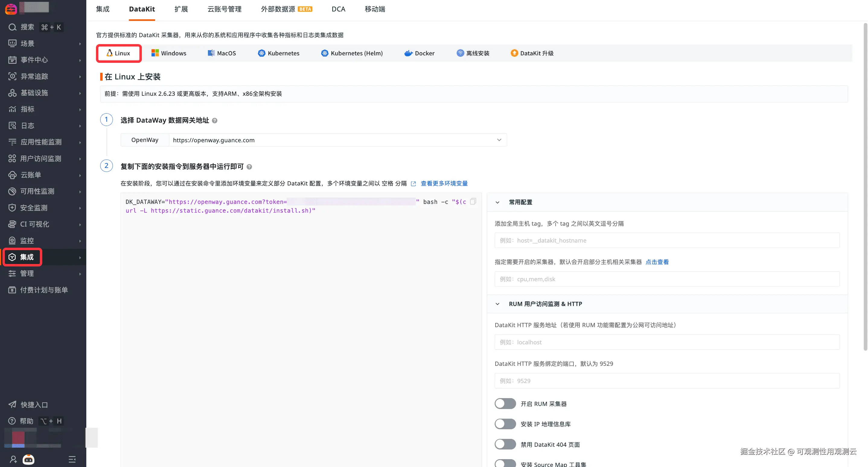Toggle 禁用 DataKit 404 页面 switch
Viewport: 868px width, 467px height.
(x=505, y=444)
